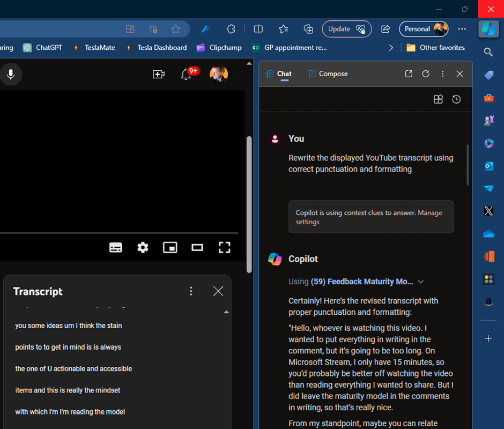Open Copilot pane in new window

409,74
